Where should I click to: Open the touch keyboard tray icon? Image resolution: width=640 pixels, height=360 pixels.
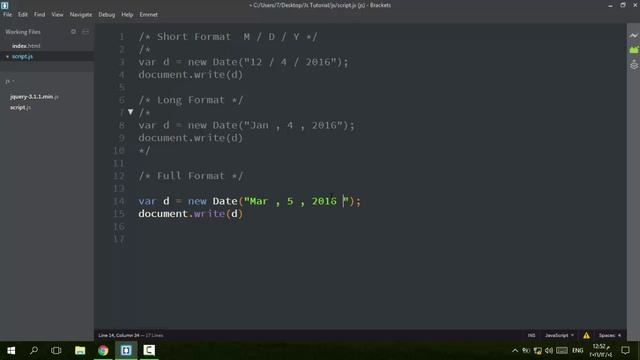[x=562, y=350]
